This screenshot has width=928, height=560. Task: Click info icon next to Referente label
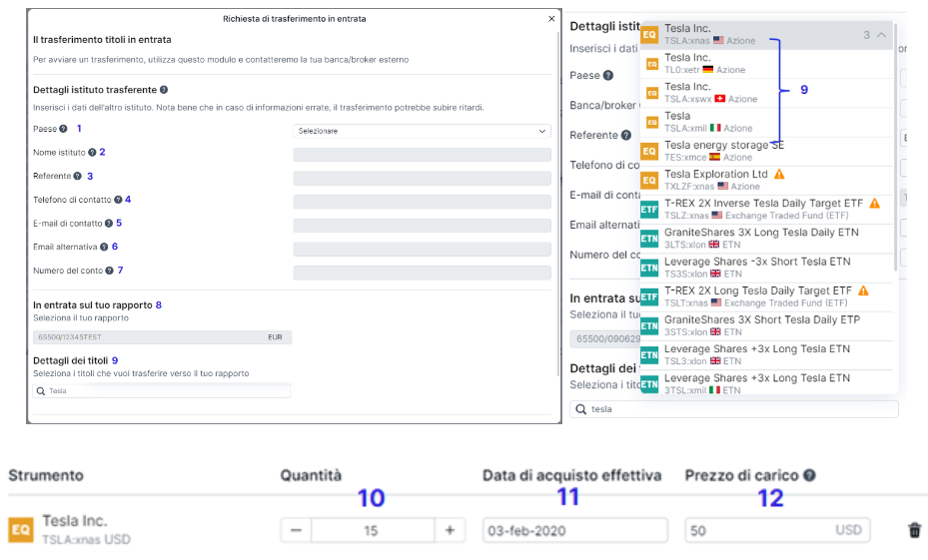tap(76, 176)
